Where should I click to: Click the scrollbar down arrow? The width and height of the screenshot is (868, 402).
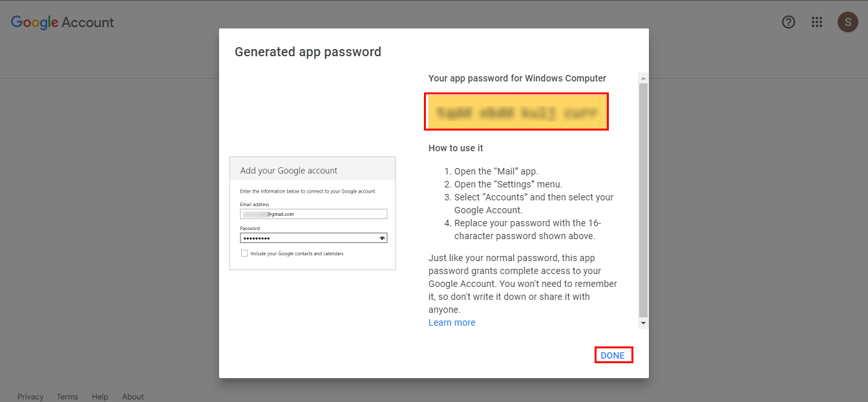(x=642, y=323)
